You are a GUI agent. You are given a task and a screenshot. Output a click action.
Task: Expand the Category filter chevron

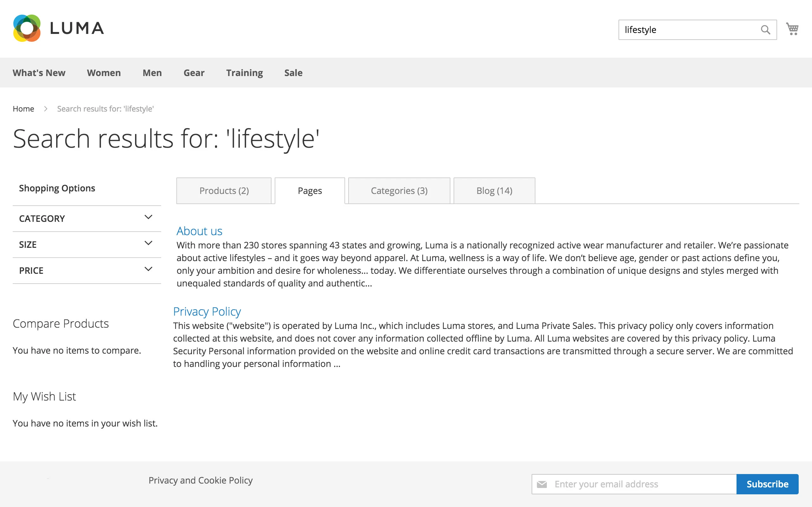click(148, 217)
